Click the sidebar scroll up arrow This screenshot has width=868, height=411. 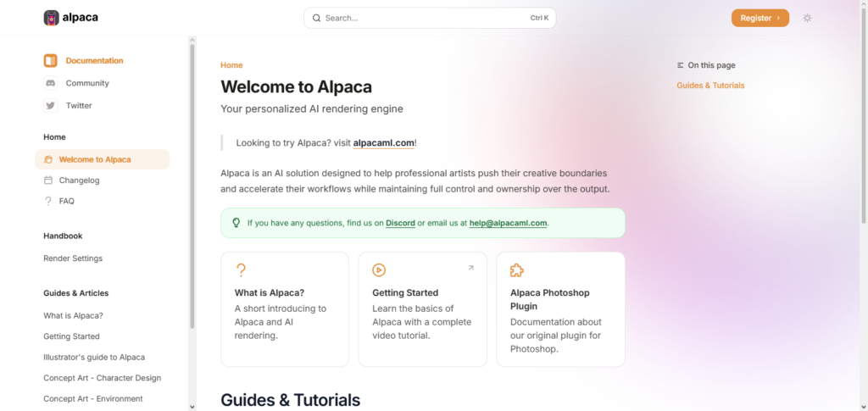(x=192, y=40)
